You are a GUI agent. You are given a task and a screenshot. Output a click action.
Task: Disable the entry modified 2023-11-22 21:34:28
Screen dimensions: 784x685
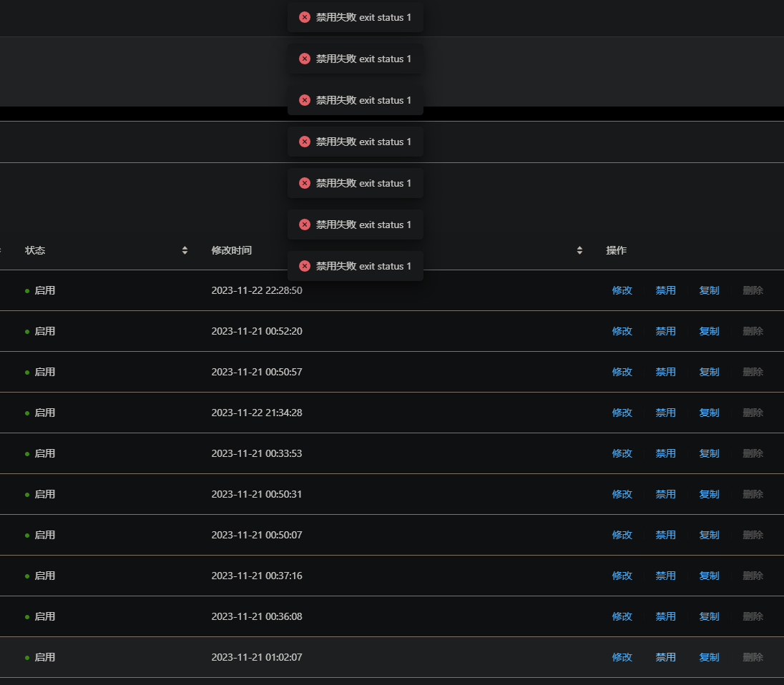[x=665, y=413]
